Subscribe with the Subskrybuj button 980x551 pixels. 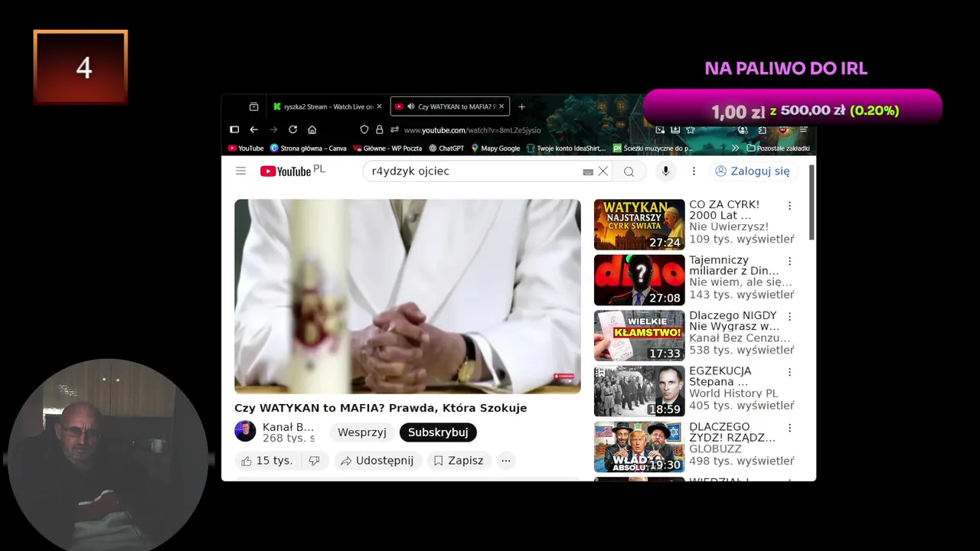pyautogui.click(x=438, y=432)
